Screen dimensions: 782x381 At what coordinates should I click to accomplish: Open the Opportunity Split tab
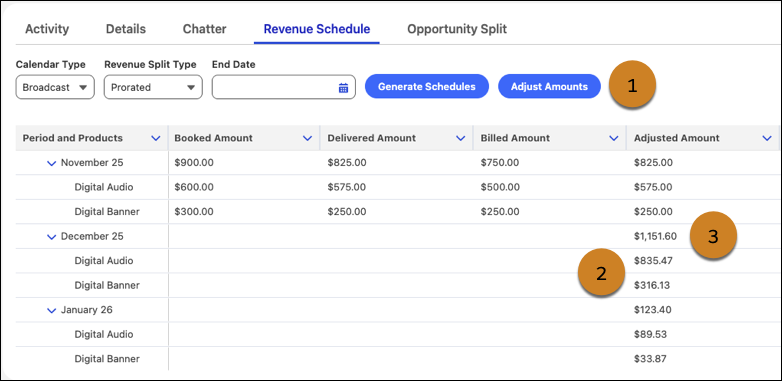tap(457, 29)
